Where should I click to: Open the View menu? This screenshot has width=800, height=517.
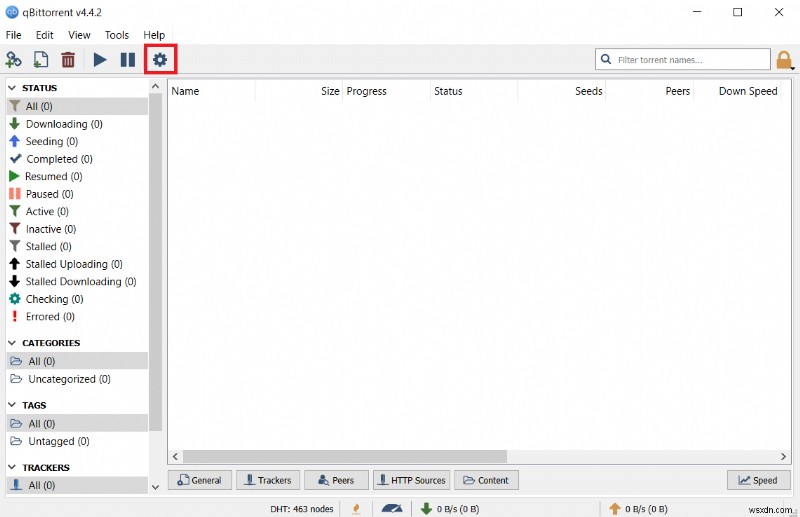click(80, 35)
